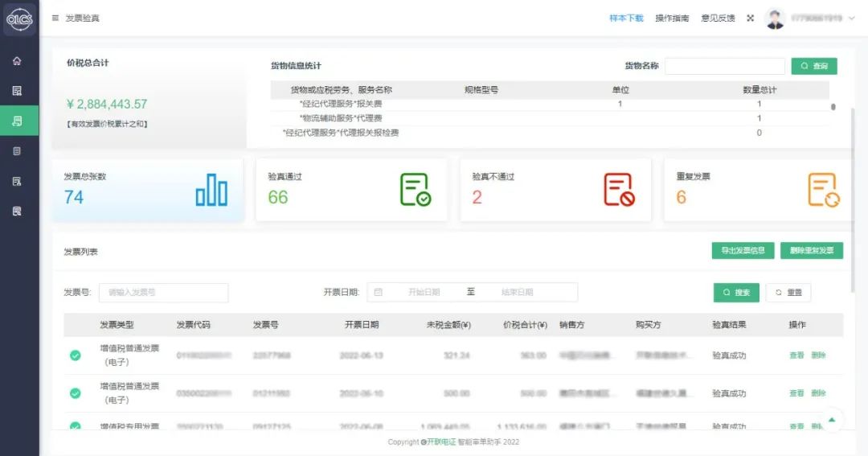Click the user avatar picture
The image size is (868, 456).
click(x=775, y=18)
